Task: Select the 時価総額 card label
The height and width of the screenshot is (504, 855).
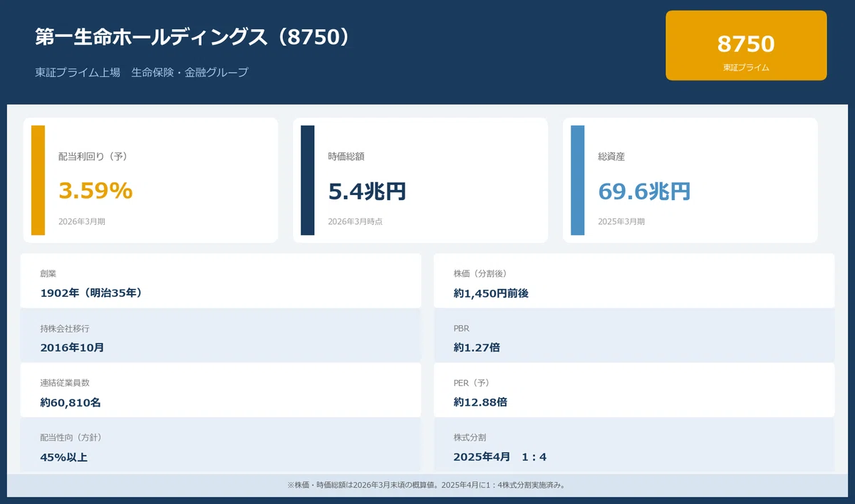Action: coord(346,157)
